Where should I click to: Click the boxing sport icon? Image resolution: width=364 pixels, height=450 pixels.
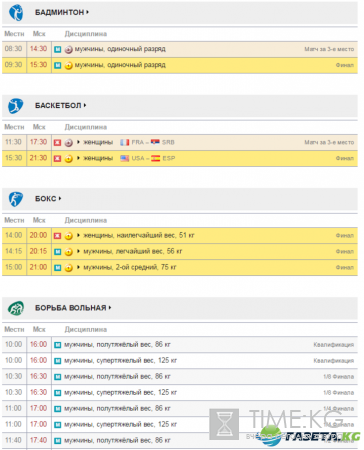16,199
